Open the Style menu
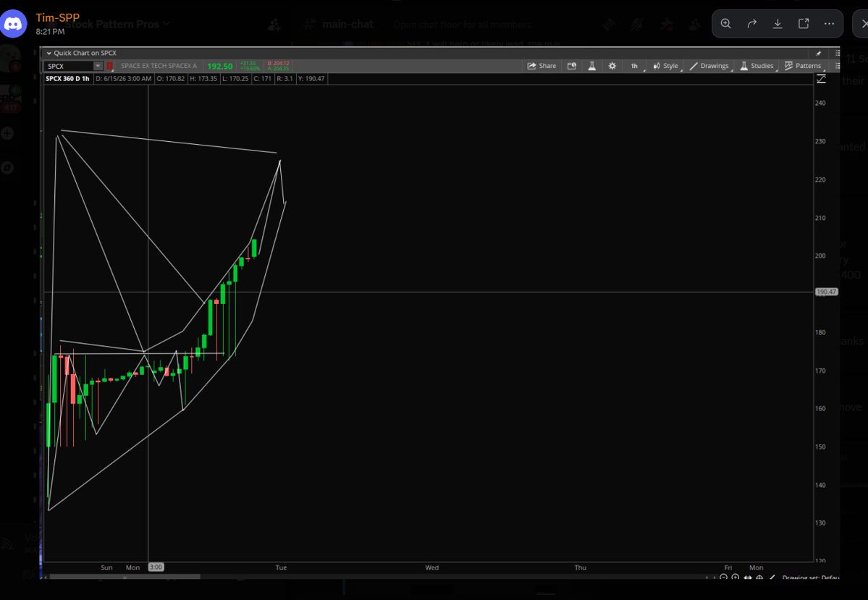Image resolution: width=868 pixels, height=600 pixels. 666,66
